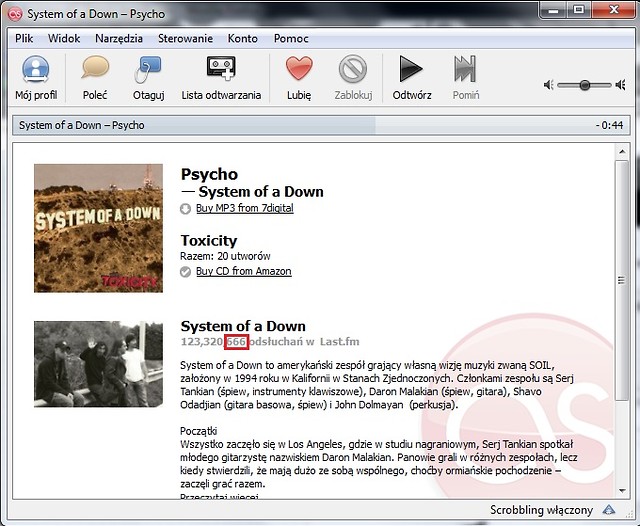Ban the track with Zablokuj
640x526 pixels.
353,78
